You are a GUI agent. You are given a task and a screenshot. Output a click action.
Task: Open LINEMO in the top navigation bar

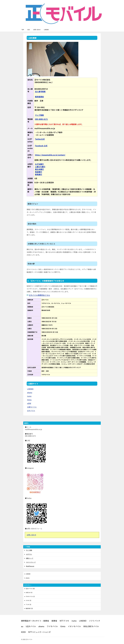tap(46, 30)
